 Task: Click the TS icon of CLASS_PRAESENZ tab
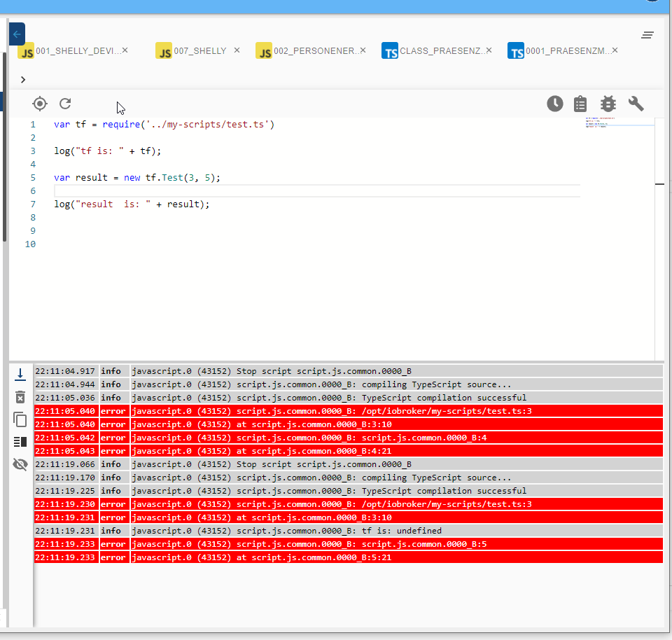(390, 50)
